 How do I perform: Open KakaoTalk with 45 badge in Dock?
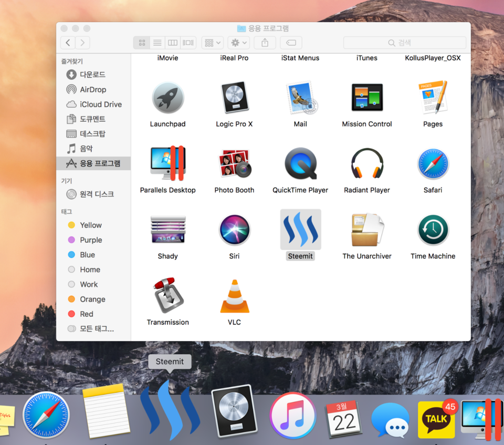tap(437, 419)
